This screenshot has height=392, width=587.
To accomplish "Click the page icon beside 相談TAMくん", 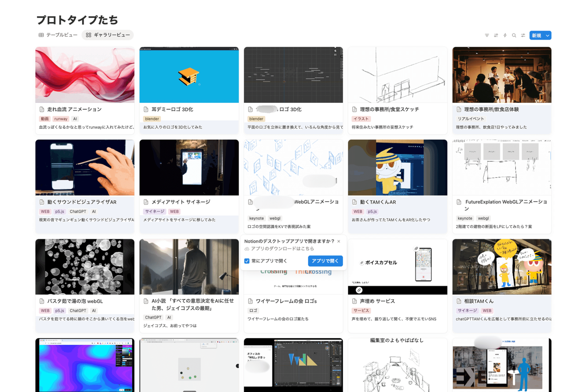I will (459, 301).
